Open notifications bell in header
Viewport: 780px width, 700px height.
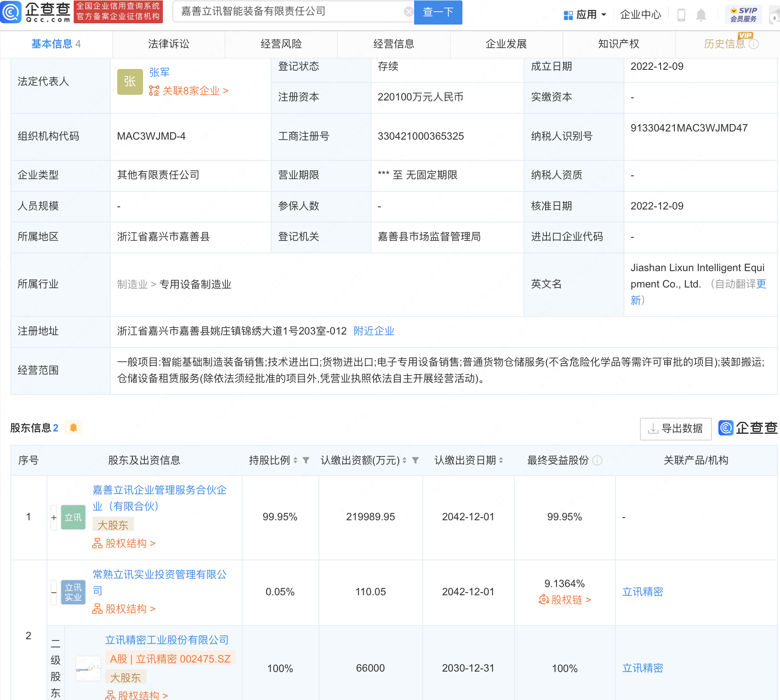tap(701, 15)
